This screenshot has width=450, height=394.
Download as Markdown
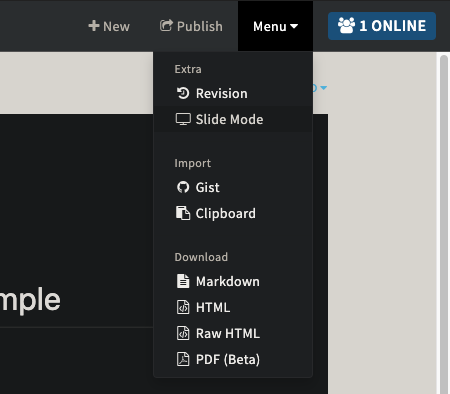pyautogui.click(x=233, y=281)
